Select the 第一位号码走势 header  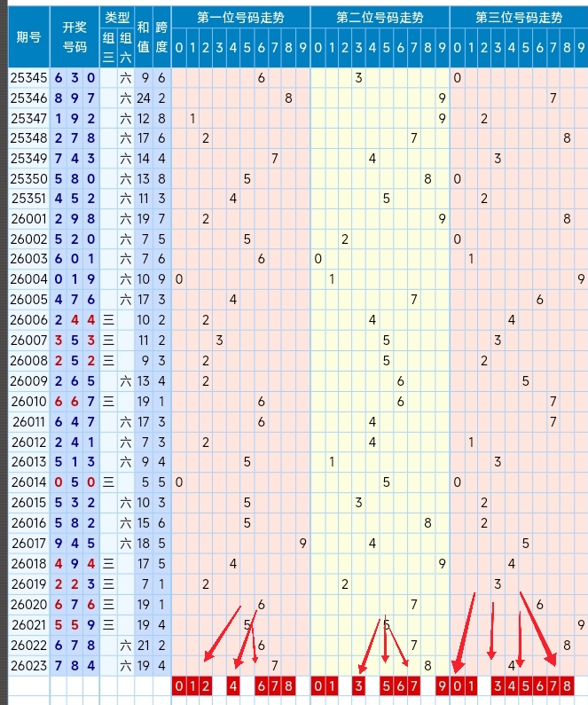tap(240, 18)
